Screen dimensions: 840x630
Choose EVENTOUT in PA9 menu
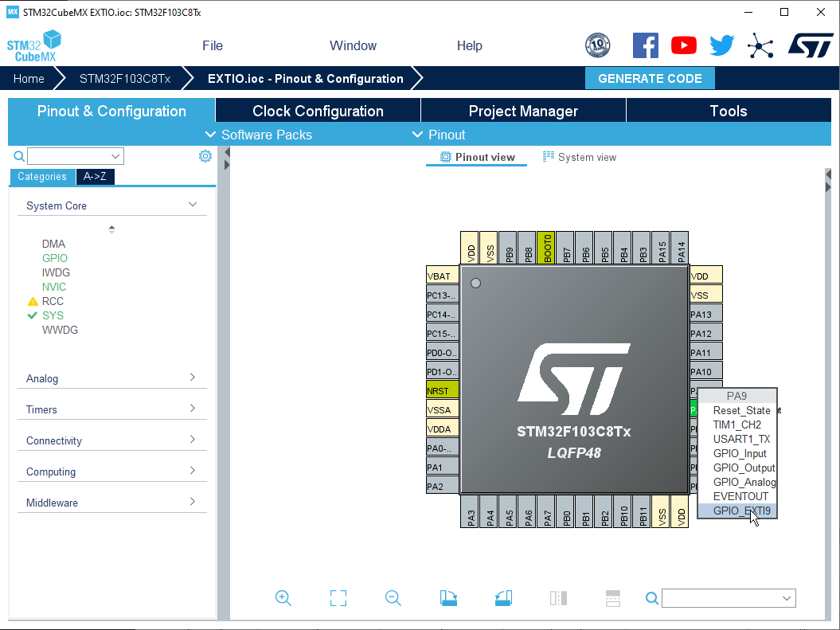coord(737,496)
